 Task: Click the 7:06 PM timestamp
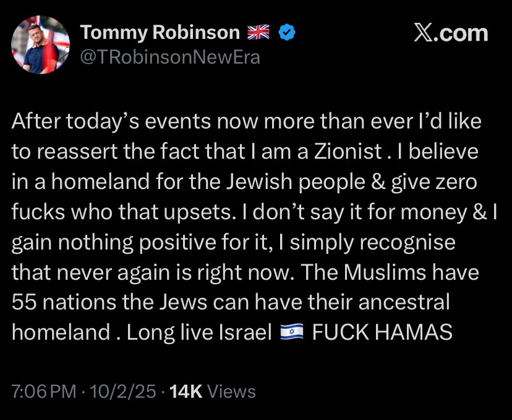point(43,391)
